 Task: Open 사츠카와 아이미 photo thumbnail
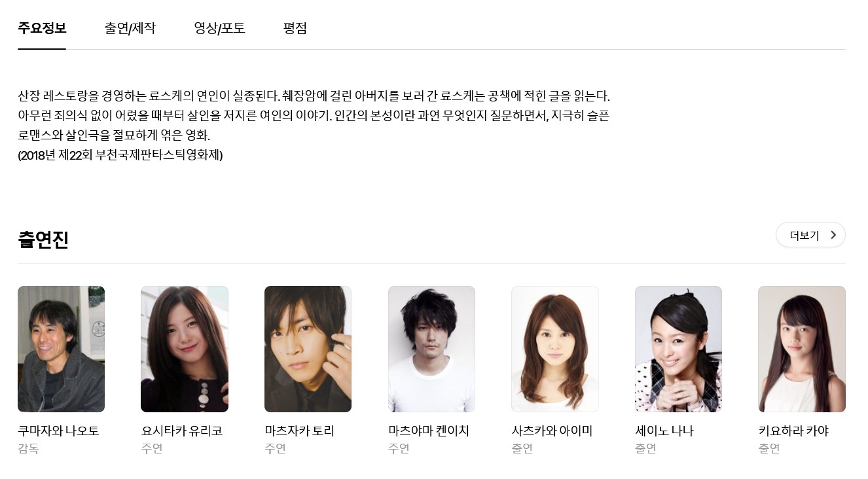(x=555, y=349)
